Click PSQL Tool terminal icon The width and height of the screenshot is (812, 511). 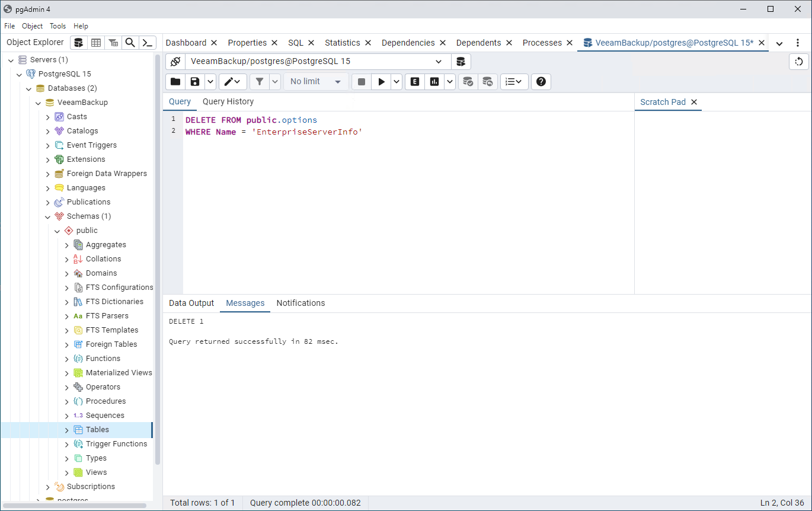coord(148,43)
